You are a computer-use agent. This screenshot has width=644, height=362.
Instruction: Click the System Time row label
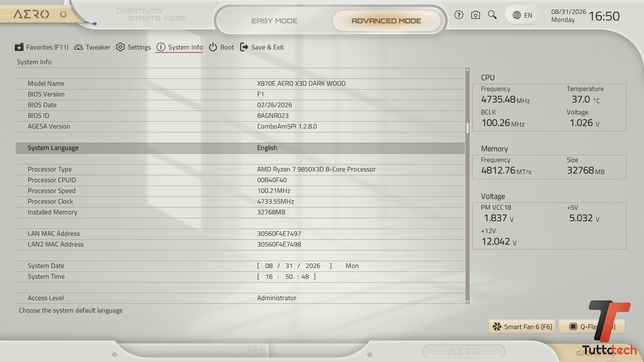(46, 277)
